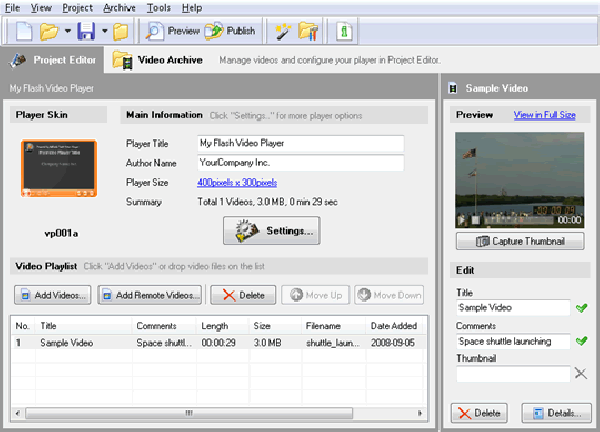
Task: Open the Help menu
Action: [192, 8]
